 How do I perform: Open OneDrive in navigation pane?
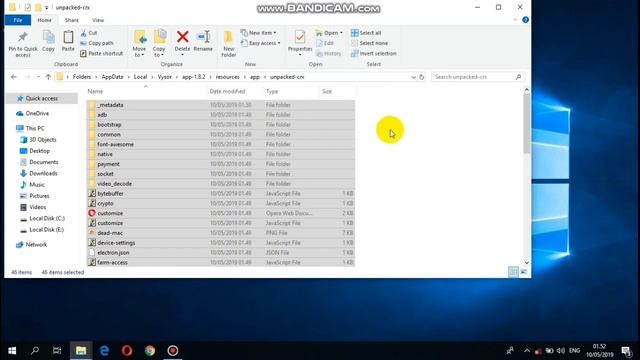[x=37, y=113]
